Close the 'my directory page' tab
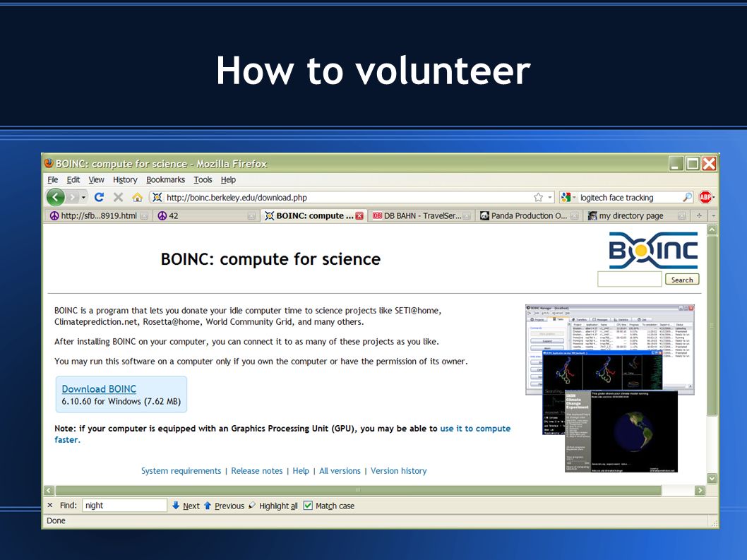This screenshot has width=747, height=560. (x=682, y=216)
